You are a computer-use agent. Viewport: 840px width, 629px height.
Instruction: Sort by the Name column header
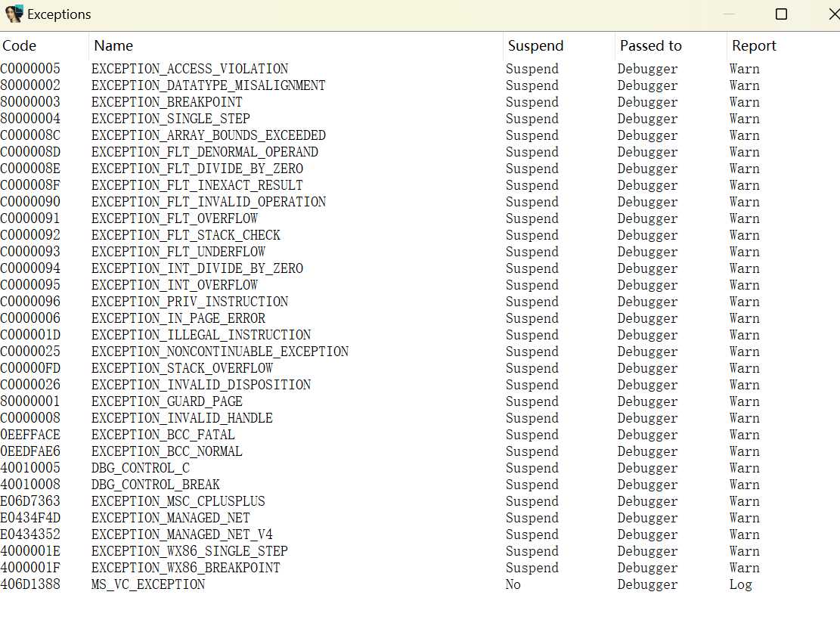tap(113, 46)
